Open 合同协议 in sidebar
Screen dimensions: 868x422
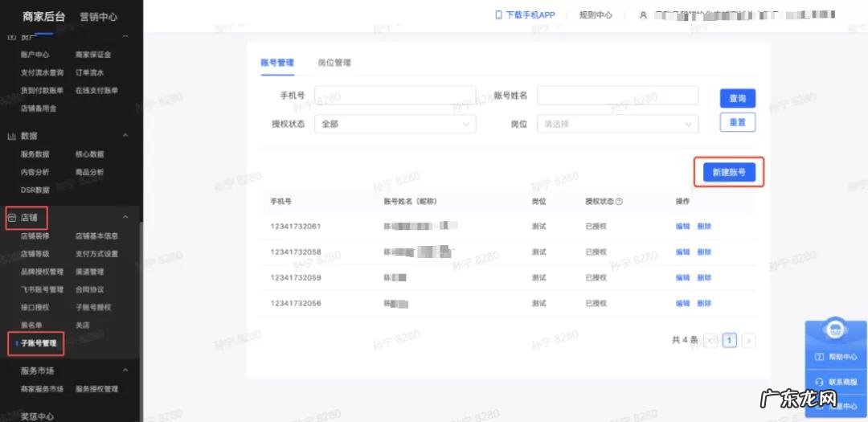pos(90,289)
